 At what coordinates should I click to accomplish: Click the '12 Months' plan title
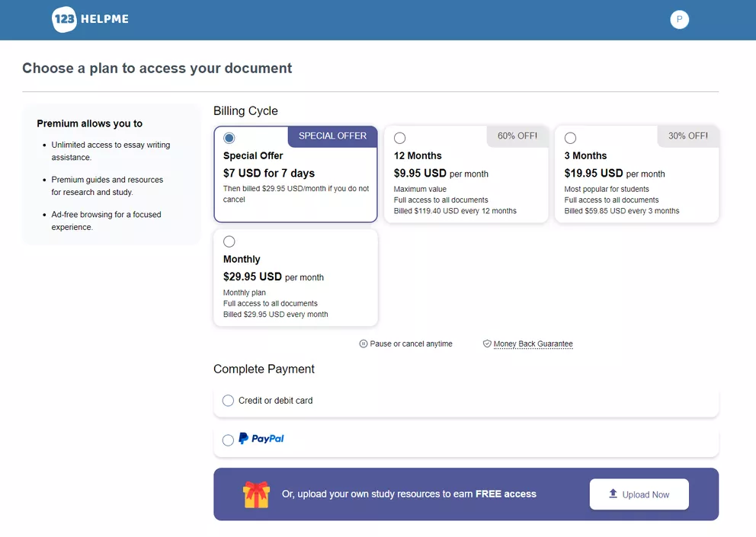pyautogui.click(x=418, y=155)
